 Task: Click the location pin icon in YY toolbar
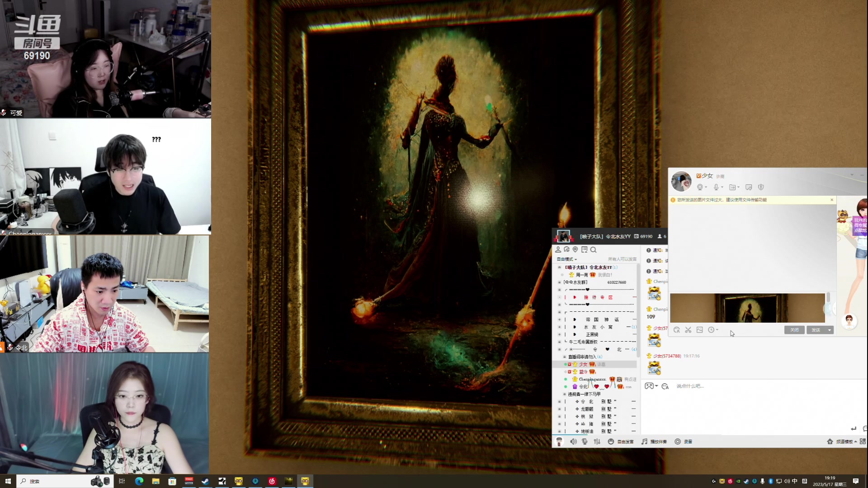click(575, 249)
